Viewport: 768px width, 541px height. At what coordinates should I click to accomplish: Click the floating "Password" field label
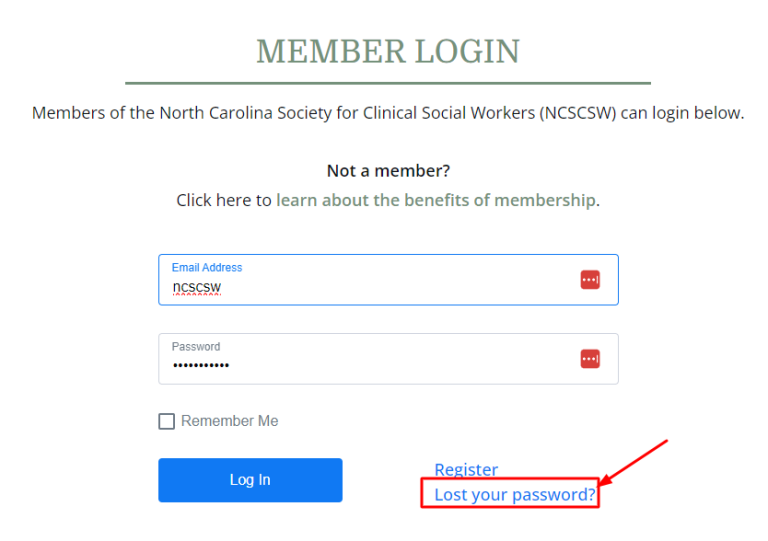point(196,347)
